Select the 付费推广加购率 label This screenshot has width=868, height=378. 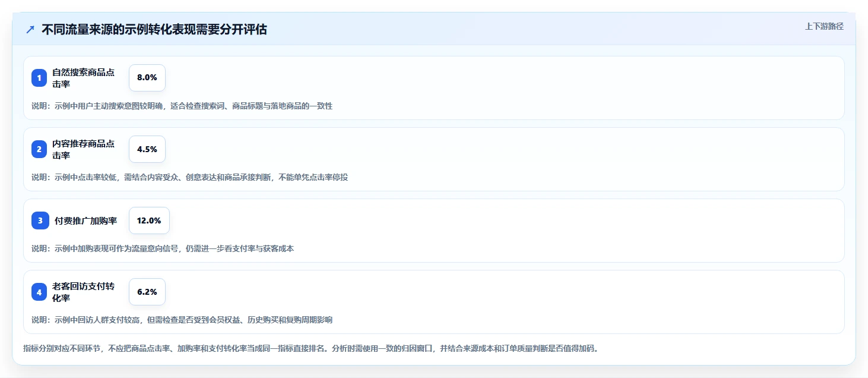[x=85, y=220]
